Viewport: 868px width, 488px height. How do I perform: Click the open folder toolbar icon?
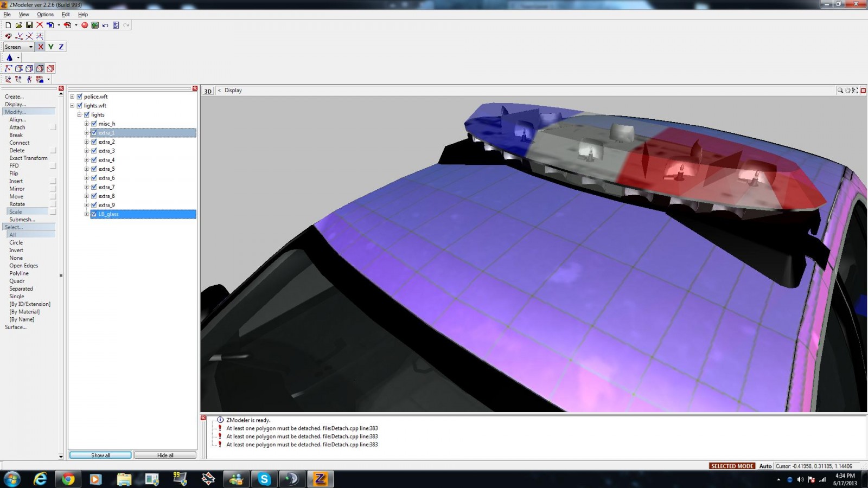coord(19,25)
